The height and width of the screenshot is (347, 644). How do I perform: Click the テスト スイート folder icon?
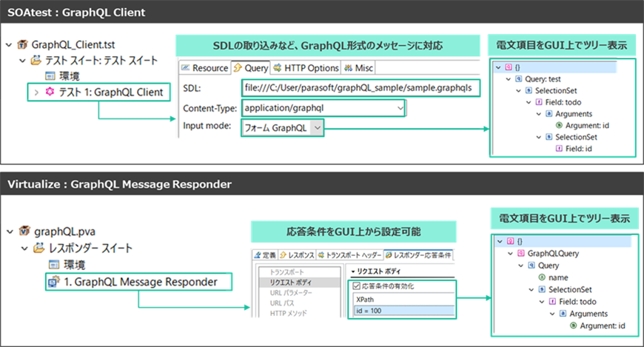[x=35, y=60]
